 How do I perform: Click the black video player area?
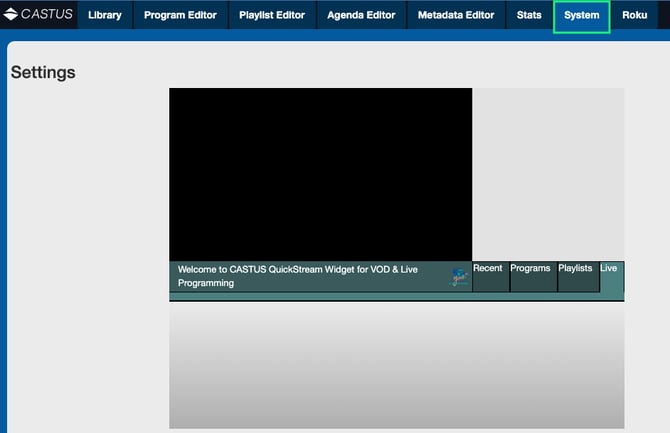(x=320, y=174)
